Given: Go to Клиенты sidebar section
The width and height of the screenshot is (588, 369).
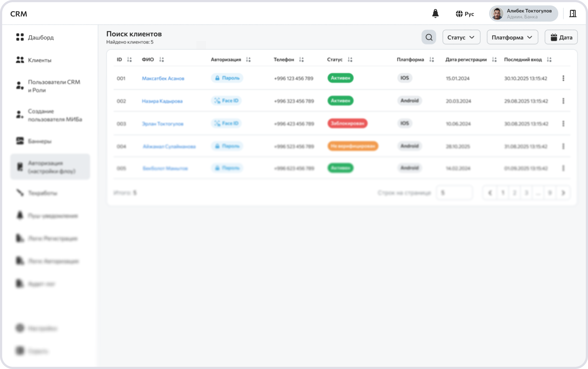Looking at the screenshot, I should click(x=39, y=60).
